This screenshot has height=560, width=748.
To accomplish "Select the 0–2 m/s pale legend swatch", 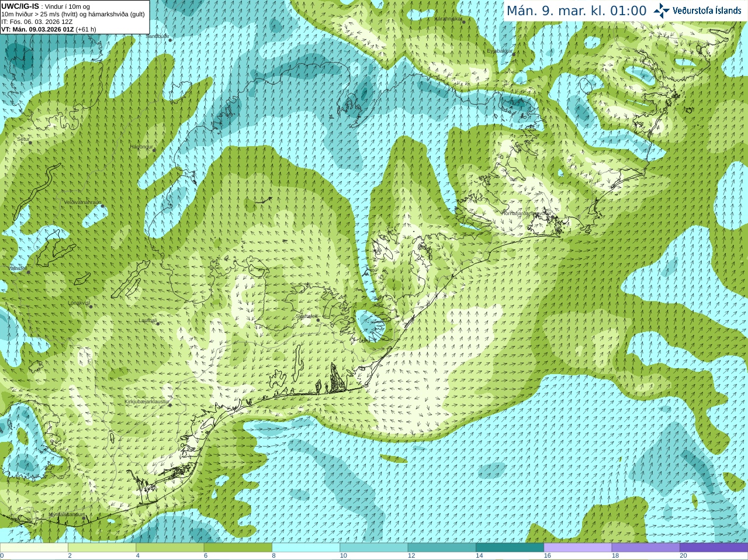I will (34, 548).
